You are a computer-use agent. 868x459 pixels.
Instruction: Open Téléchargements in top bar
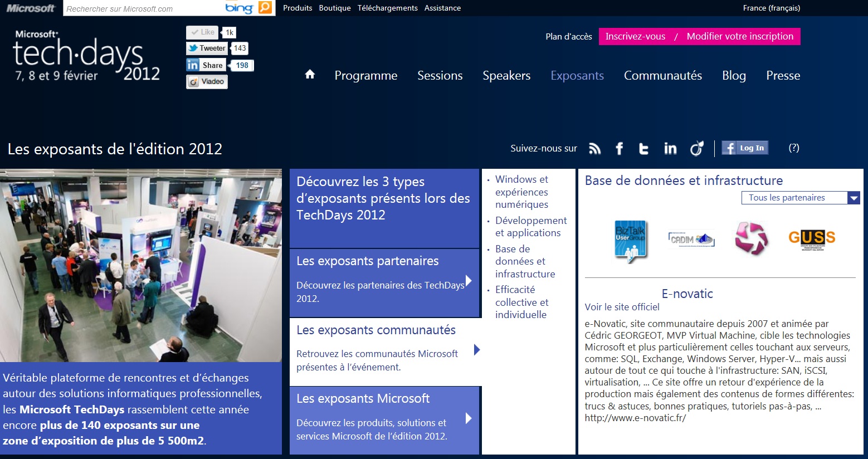pos(388,8)
